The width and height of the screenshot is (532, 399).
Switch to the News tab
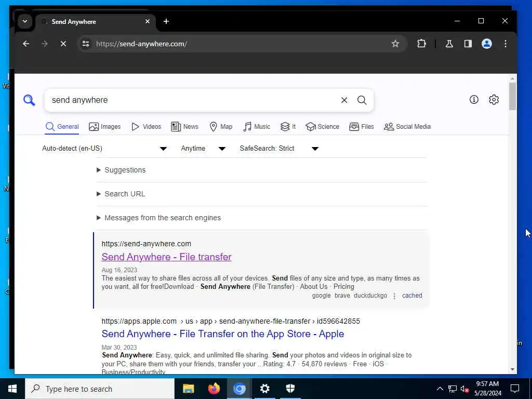tap(184, 127)
